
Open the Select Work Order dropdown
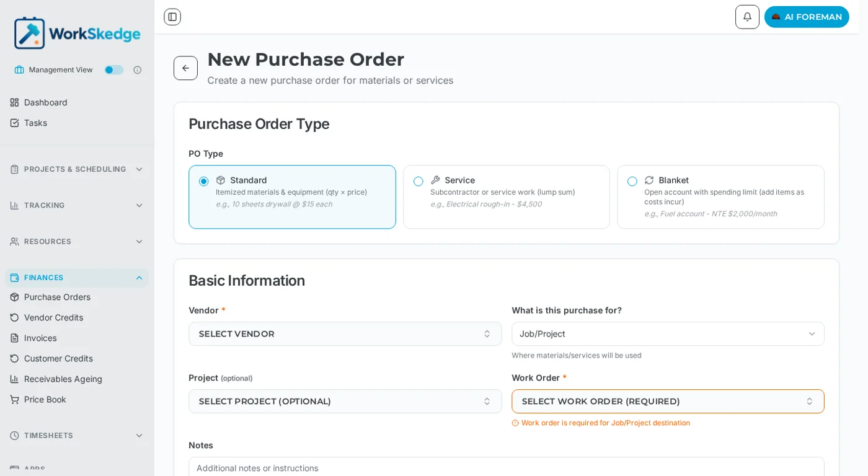pos(668,402)
